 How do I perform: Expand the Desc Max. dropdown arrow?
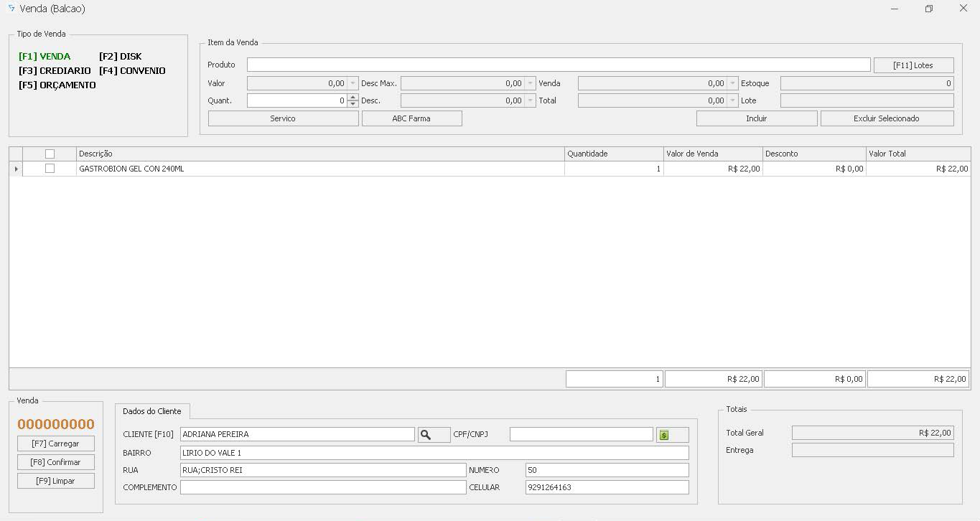530,83
